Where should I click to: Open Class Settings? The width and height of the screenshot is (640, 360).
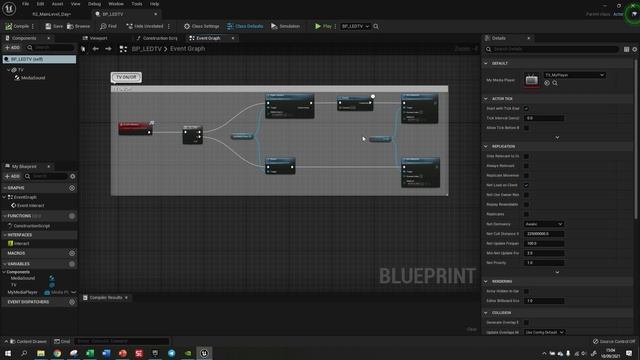tap(201, 26)
